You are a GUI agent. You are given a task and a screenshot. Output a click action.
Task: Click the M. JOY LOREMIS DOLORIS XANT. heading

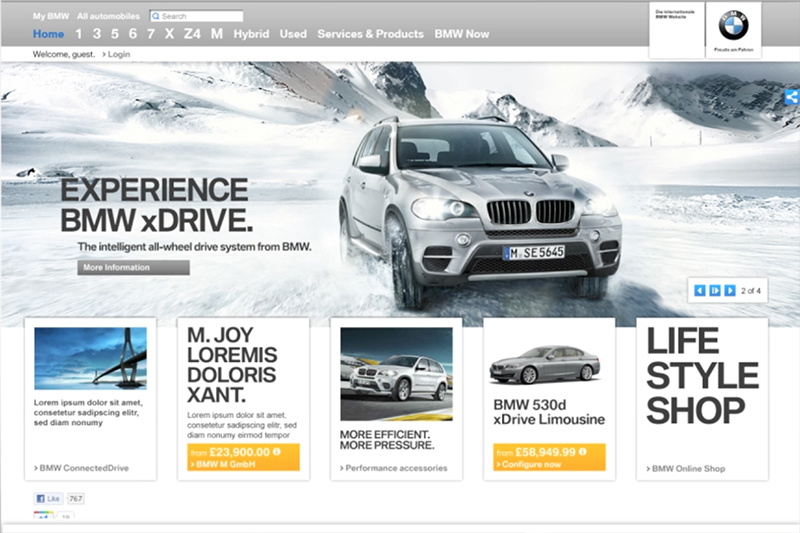click(x=232, y=365)
